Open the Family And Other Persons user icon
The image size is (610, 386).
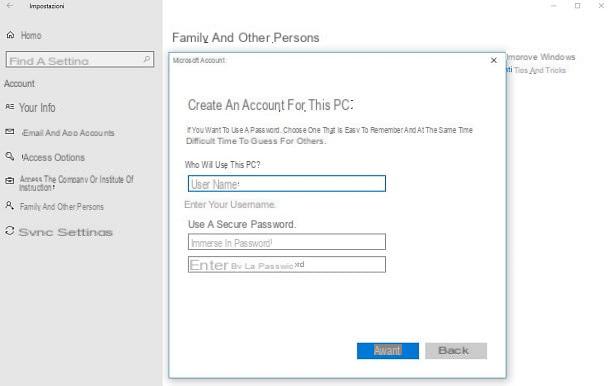point(10,205)
